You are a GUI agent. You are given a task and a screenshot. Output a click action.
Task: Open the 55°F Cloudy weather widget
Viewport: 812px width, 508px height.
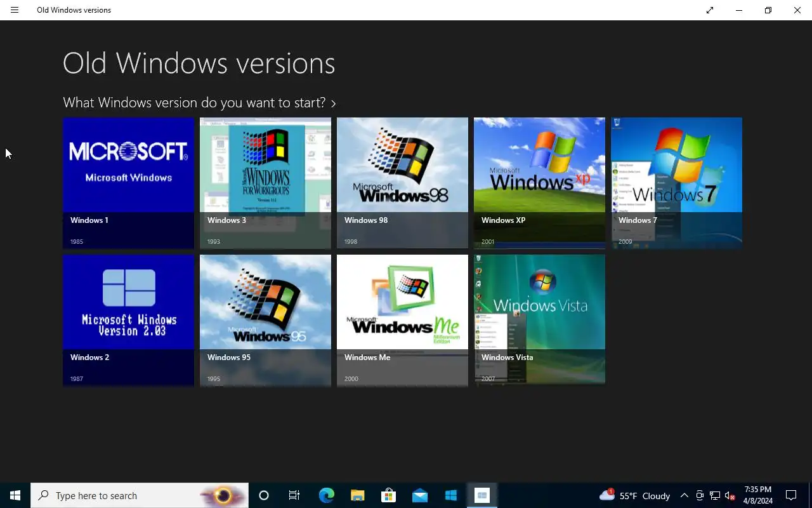pos(634,495)
